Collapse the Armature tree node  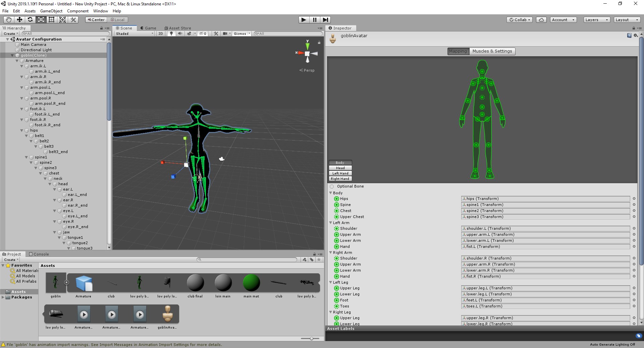click(x=17, y=61)
